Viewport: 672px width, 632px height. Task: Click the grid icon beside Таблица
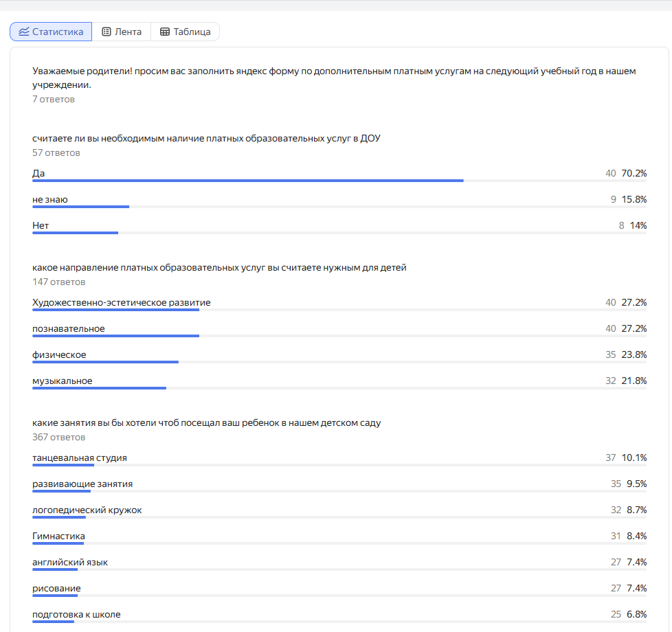[x=165, y=32]
